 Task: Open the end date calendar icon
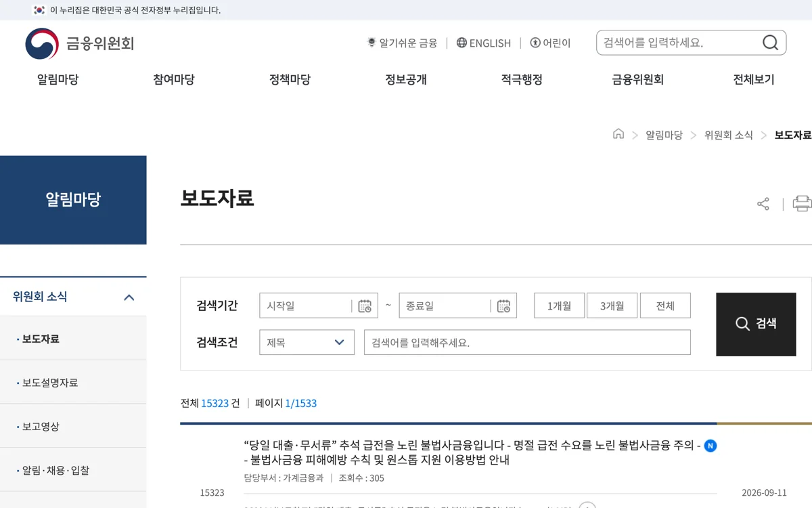coord(503,306)
